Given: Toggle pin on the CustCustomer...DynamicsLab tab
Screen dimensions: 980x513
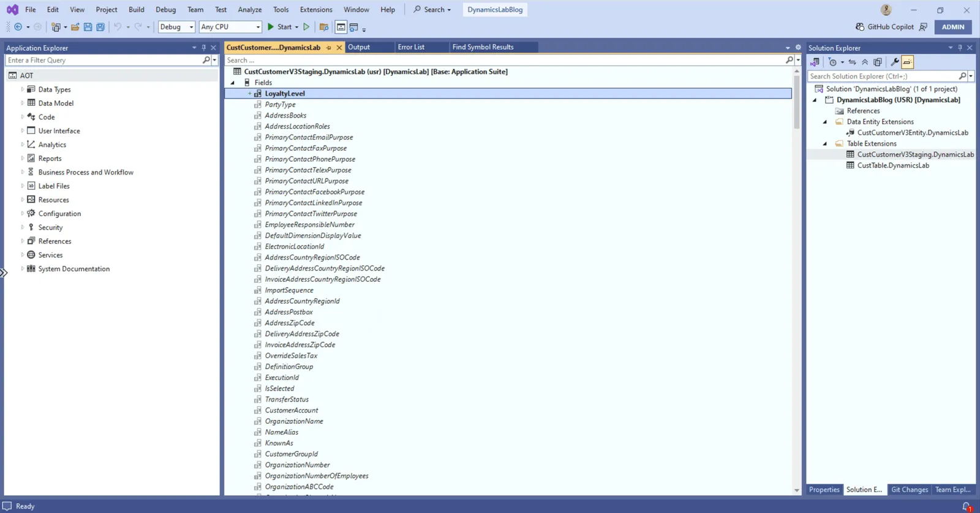Looking at the screenshot, I should (329, 47).
